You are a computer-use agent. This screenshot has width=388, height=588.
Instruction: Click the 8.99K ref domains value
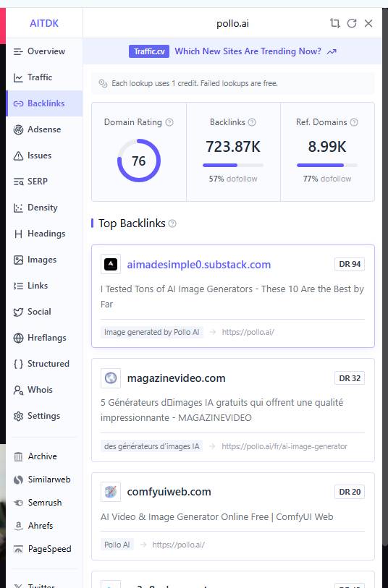tap(327, 147)
